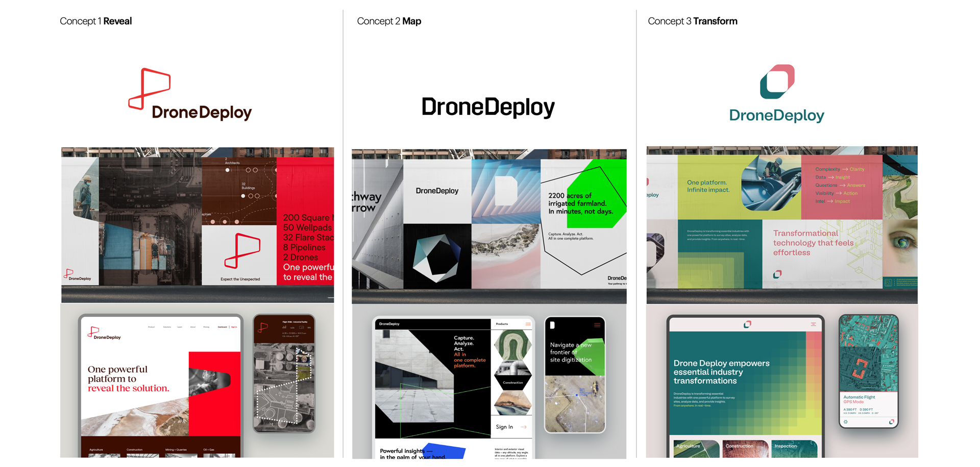Select Oil + Gas in Concept 1 tablet
This screenshot has height=467, width=980.
209,450
